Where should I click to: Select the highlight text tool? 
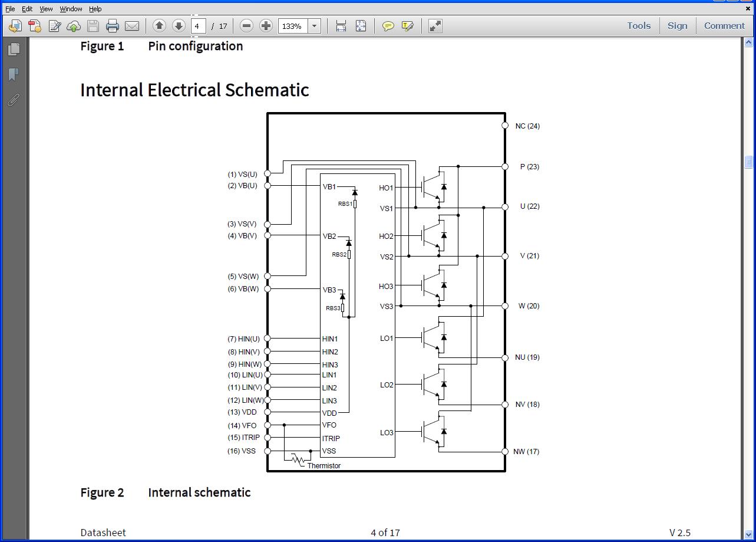408,26
